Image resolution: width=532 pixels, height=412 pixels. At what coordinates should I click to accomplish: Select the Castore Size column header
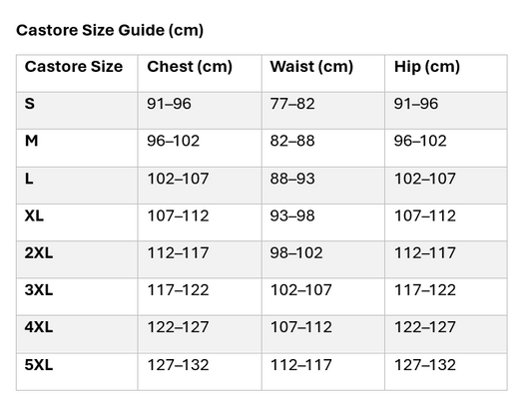pos(74,67)
